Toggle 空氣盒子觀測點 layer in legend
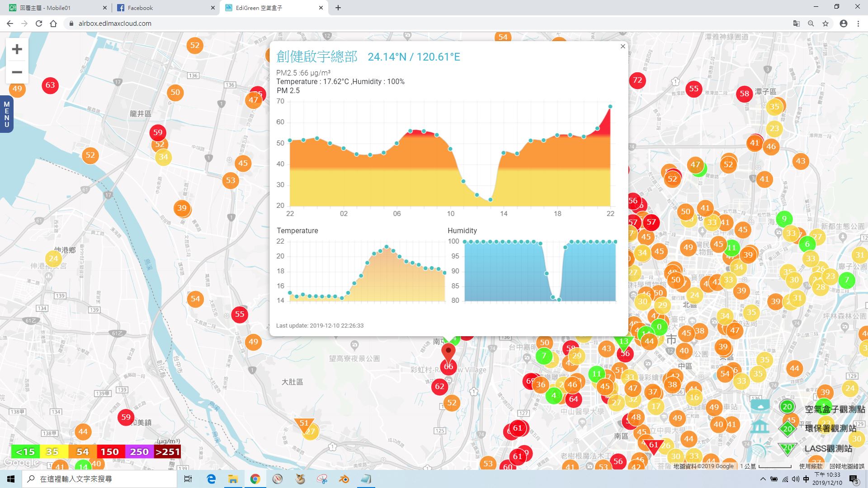The width and height of the screenshot is (868, 488). pos(835,409)
